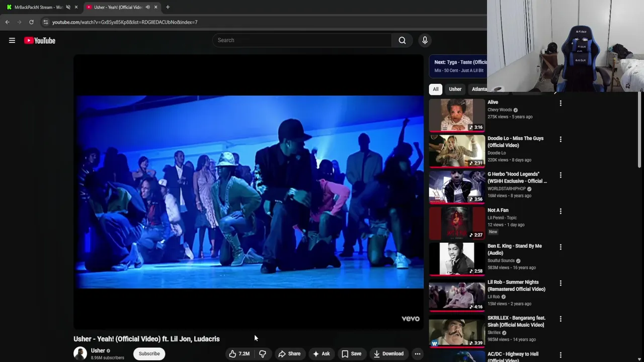Screen dimensions: 644x362
Task: Subscribe to the Usher channel
Action: pos(149,353)
